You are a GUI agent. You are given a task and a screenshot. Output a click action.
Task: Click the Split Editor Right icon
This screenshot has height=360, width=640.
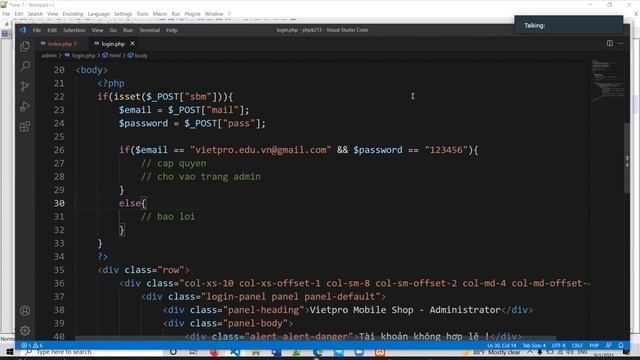click(x=609, y=43)
